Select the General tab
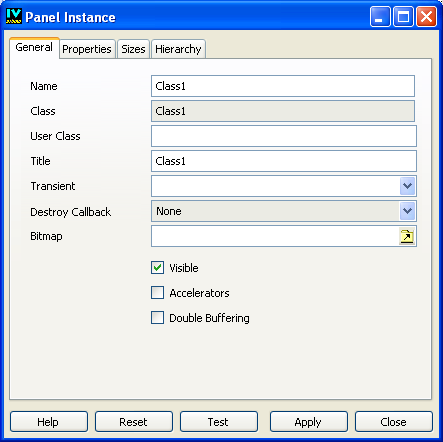Image resolution: width=443 pixels, height=442 pixels. pyautogui.click(x=34, y=48)
